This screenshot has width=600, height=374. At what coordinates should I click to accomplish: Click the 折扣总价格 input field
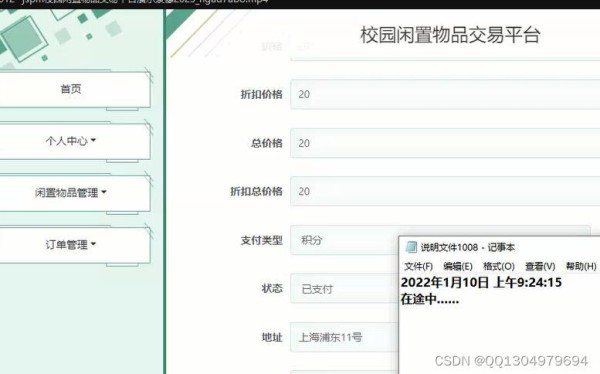[445, 191]
